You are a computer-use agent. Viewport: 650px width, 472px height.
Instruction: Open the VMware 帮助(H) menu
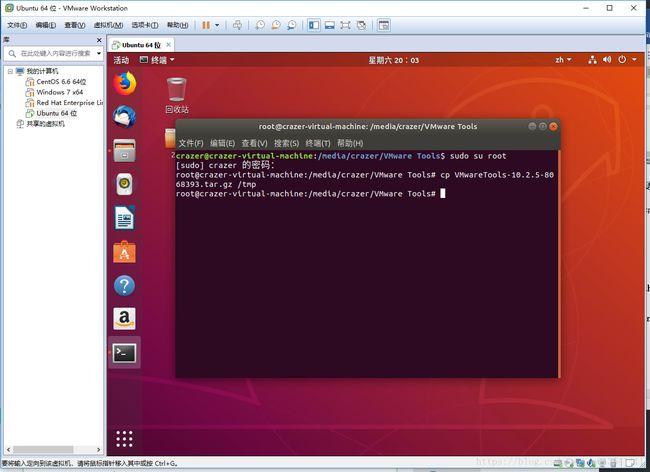pyautogui.click(x=177, y=25)
